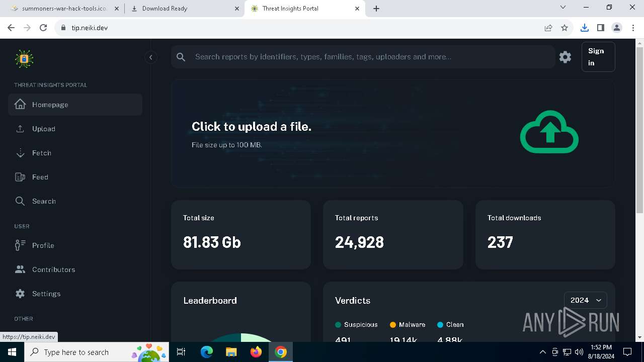Open Homepage in the sidebar
Image resolution: width=644 pixels, height=362 pixels.
(x=75, y=105)
